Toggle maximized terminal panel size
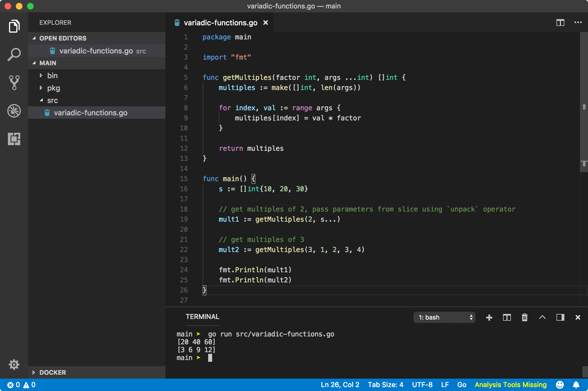Viewport: 588px width, 391px height. (x=542, y=317)
